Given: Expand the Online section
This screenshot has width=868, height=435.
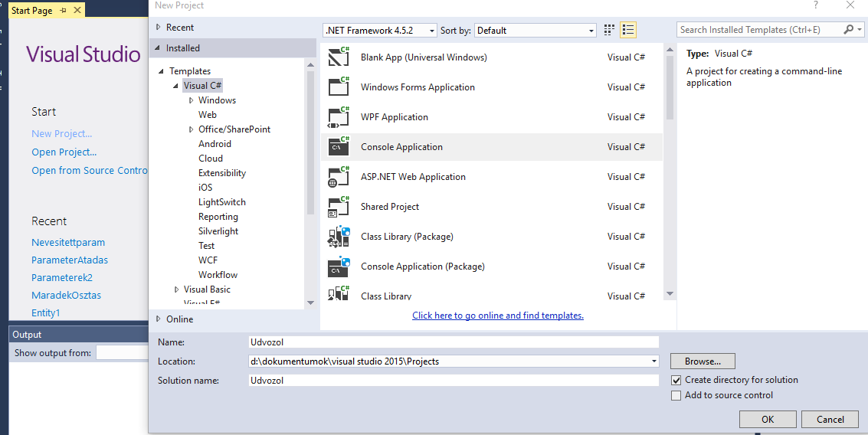Looking at the screenshot, I should click(x=159, y=319).
